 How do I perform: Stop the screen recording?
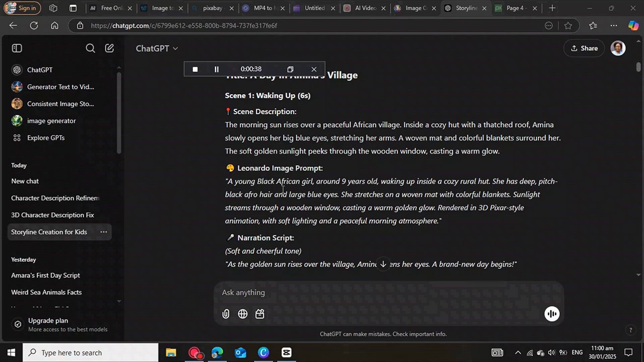[195, 69]
